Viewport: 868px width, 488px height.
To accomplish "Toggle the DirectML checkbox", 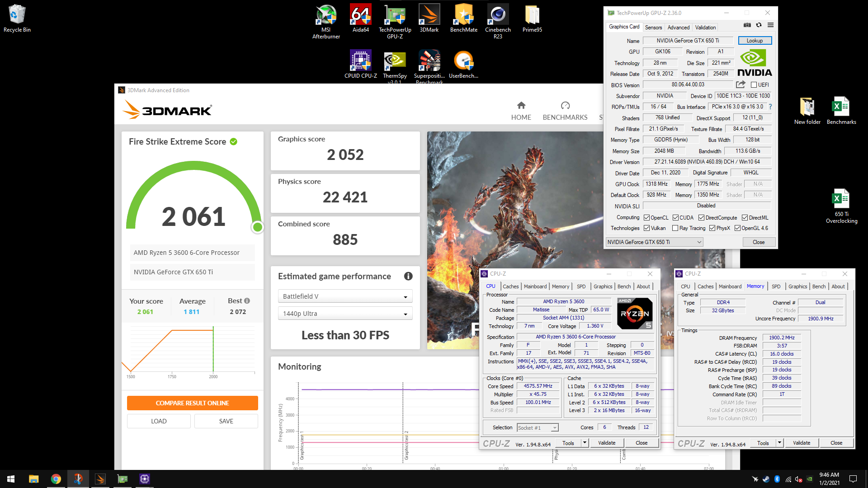I will pyautogui.click(x=745, y=218).
